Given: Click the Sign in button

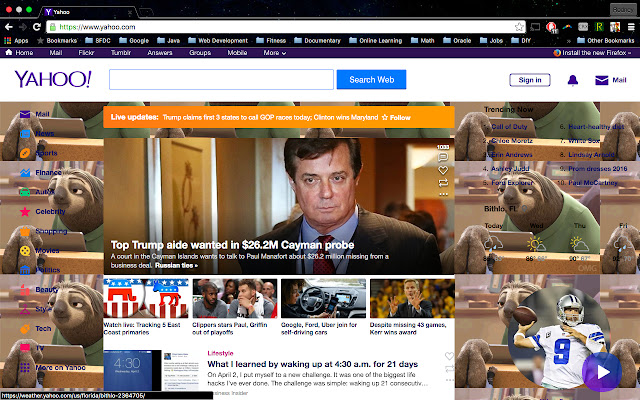Looking at the screenshot, I should point(530,80).
